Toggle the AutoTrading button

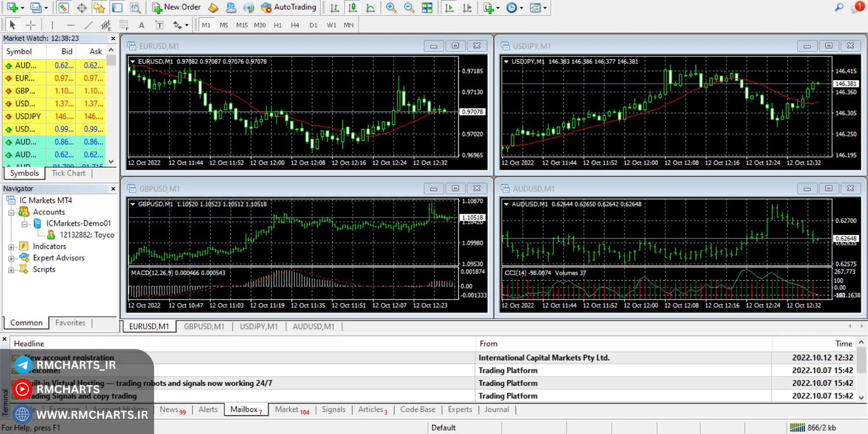tap(289, 7)
